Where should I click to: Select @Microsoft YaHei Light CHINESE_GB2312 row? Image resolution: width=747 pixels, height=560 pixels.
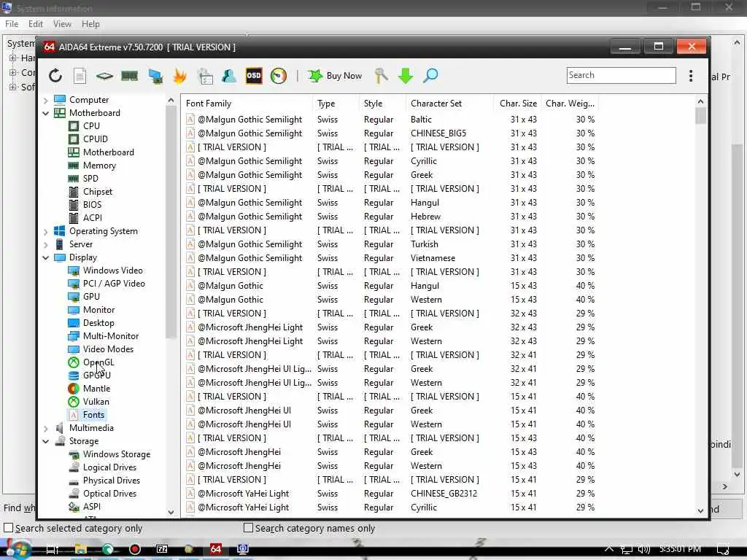(390, 494)
